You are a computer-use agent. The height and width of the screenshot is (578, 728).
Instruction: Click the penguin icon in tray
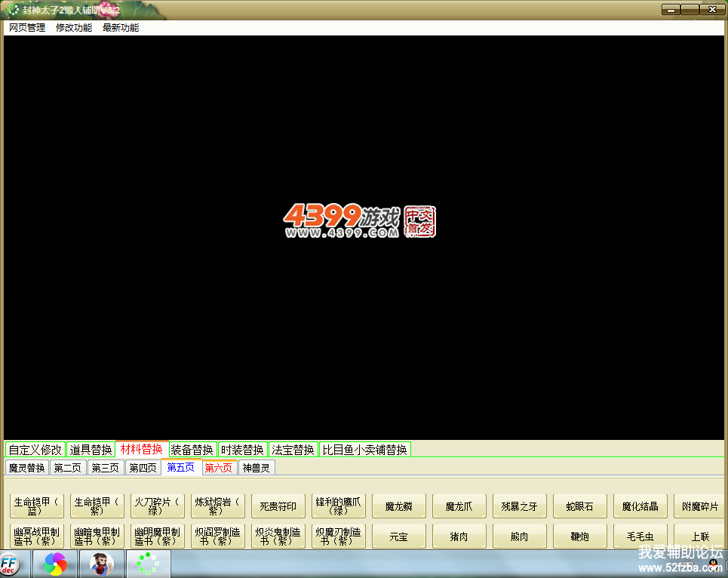pyautogui.click(x=713, y=564)
